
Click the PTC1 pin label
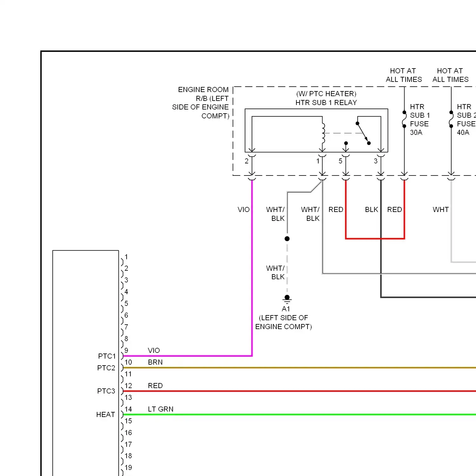click(107, 356)
